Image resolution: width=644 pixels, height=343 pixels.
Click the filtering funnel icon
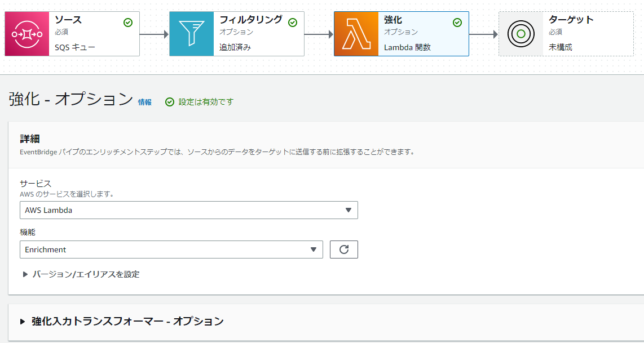click(x=192, y=34)
